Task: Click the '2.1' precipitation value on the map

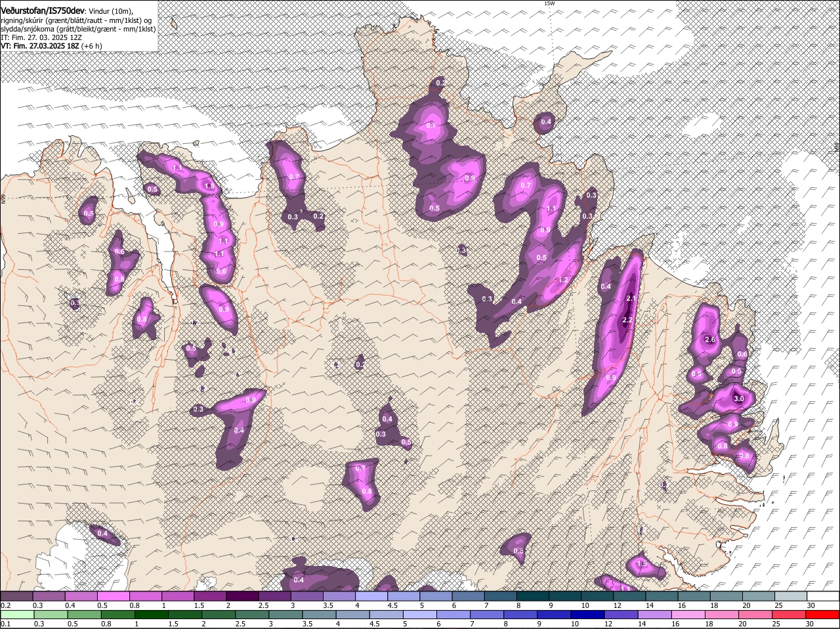Action: coord(631,298)
